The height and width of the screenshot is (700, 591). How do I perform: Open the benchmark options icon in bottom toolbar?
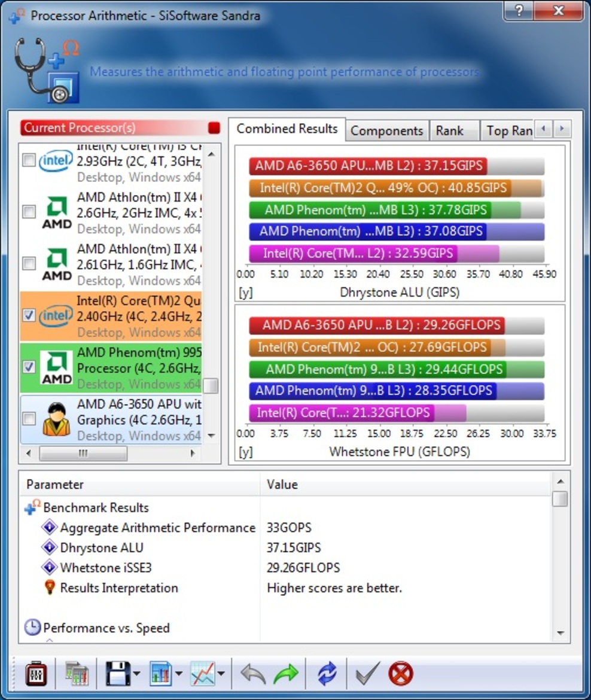(36, 674)
